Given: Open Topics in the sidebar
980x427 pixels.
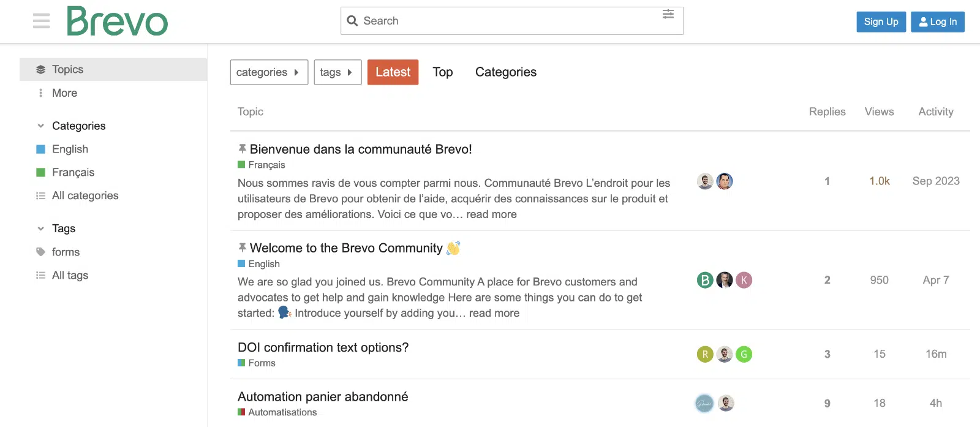Looking at the screenshot, I should (x=113, y=69).
